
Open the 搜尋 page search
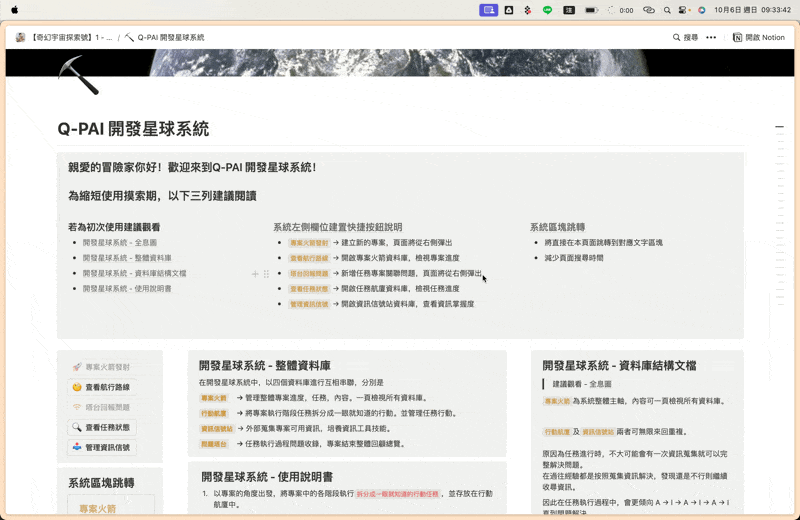(x=685, y=37)
